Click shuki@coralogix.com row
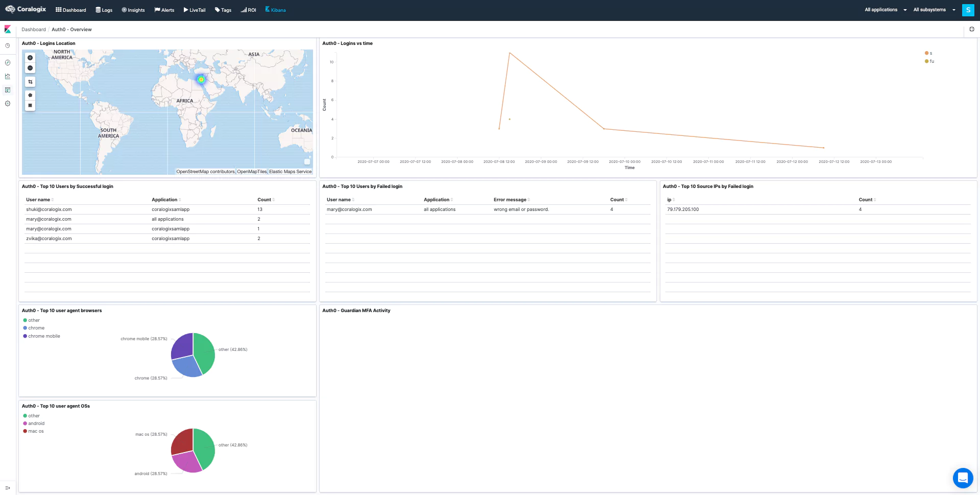 tap(167, 209)
